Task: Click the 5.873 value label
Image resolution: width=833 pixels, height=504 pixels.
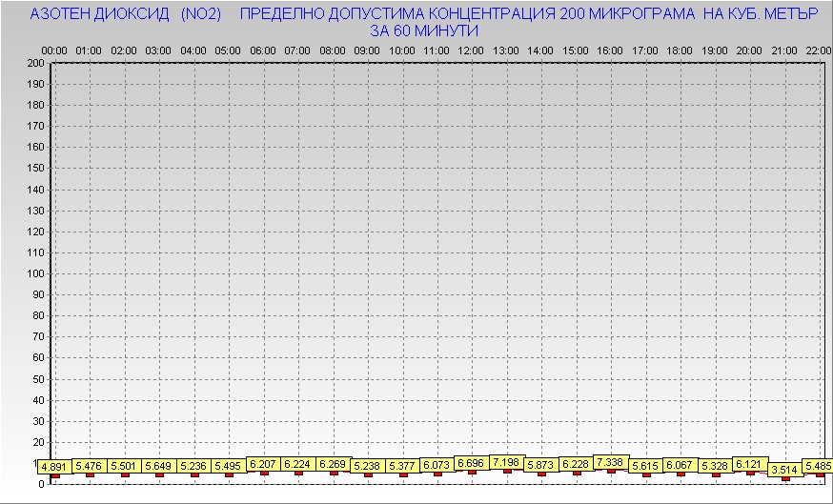Action: point(540,465)
